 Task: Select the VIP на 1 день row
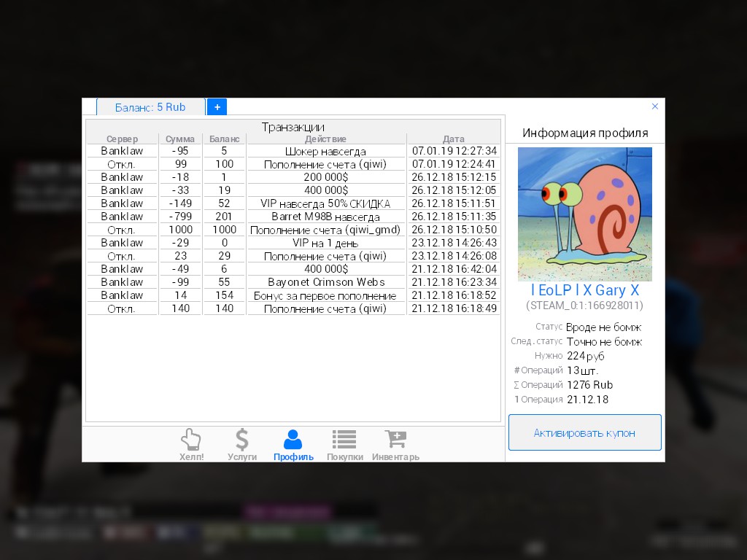(325, 243)
